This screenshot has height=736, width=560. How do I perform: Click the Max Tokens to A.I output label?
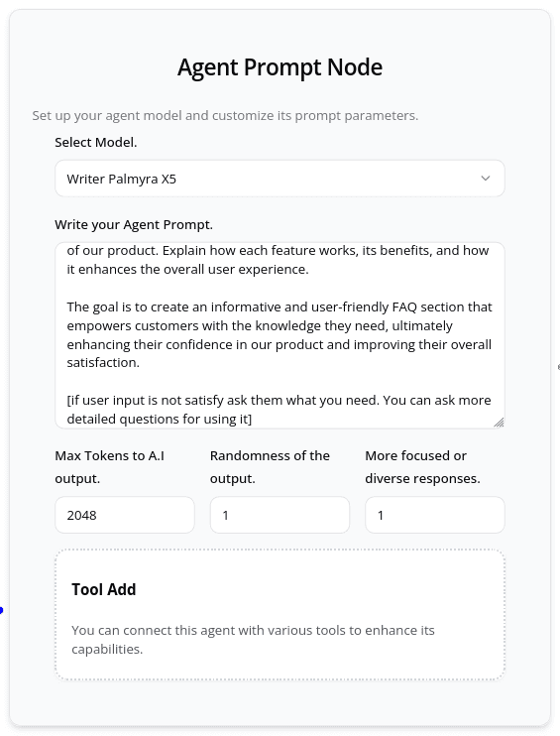pos(110,467)
